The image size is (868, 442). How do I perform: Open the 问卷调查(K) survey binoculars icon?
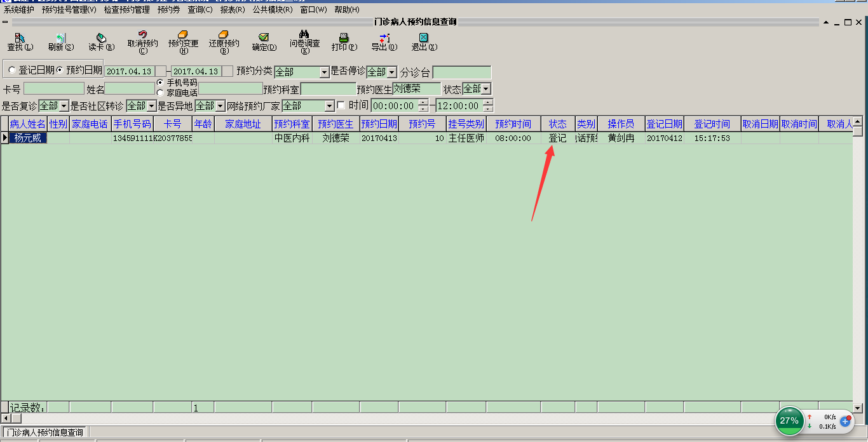pos(304,35)
